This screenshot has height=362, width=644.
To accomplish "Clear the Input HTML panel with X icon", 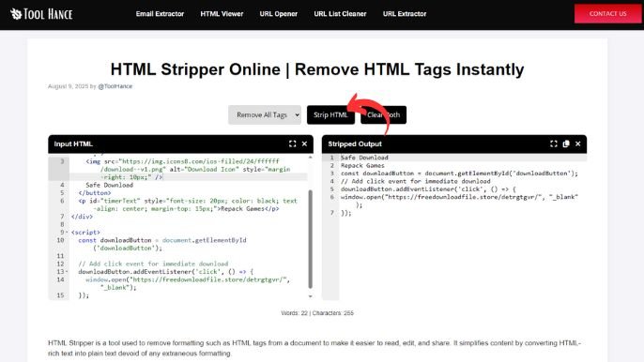I will click(x=304, y=143).
